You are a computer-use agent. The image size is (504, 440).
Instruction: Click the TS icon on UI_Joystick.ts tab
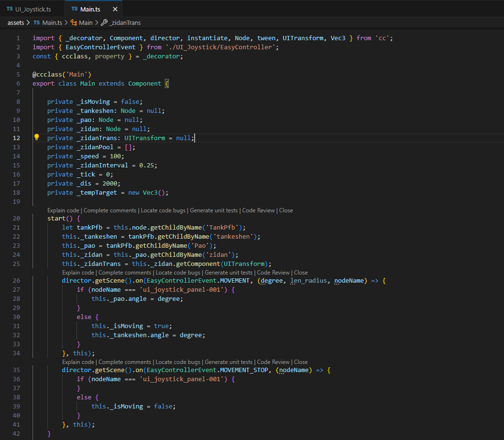pos(10,9)
